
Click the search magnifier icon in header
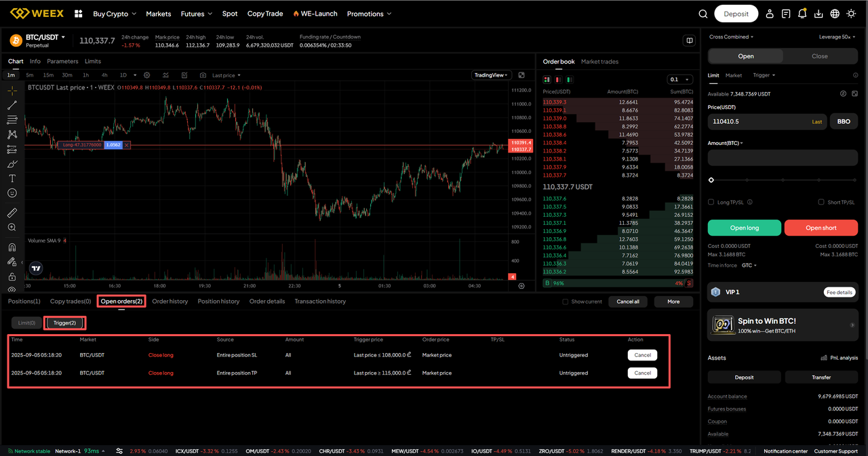click(703, 14)
